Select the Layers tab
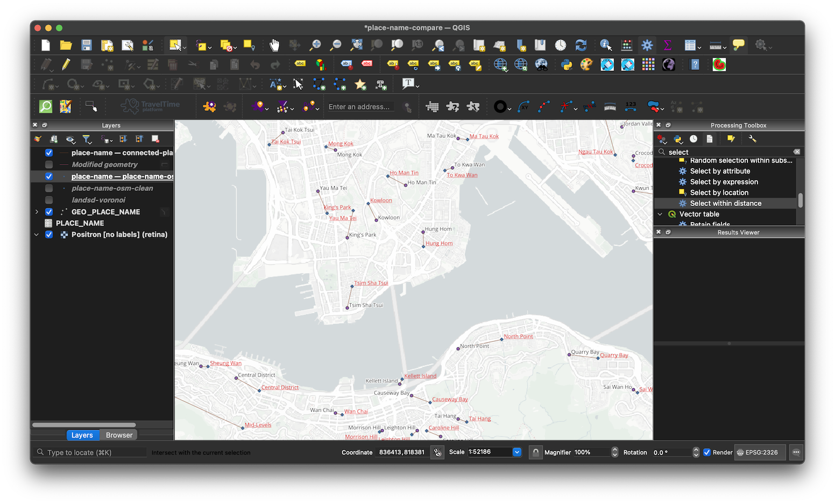 tap(82, 435)
